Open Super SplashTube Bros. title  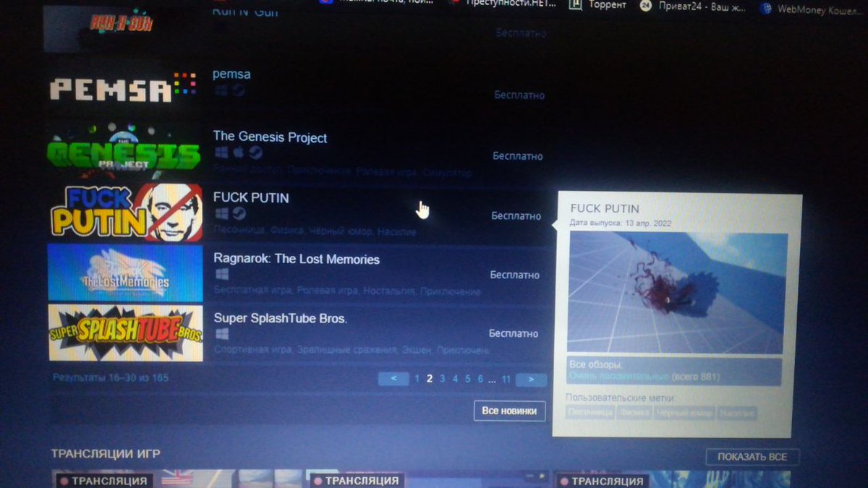coord(281,318)
